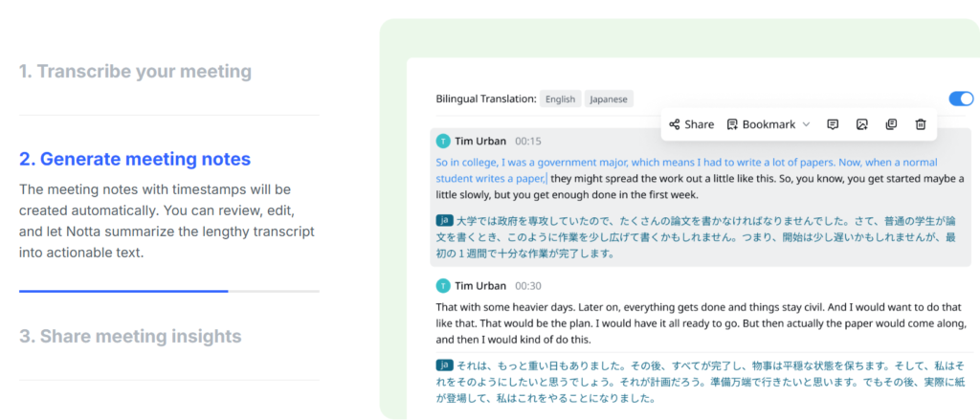Select the English language tag
The image size is (980, 420).
560,99
